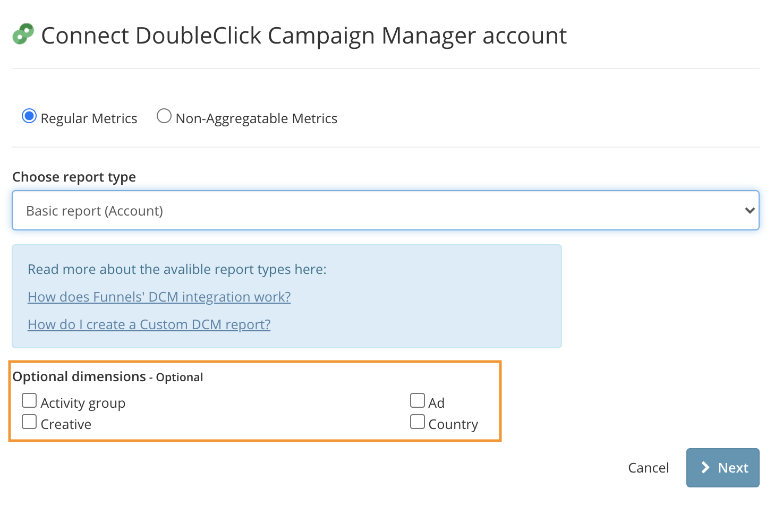Click the 'Optional dimensions' heading text
The height and width of the screenshot is (532, 783).
pos(79,376)
